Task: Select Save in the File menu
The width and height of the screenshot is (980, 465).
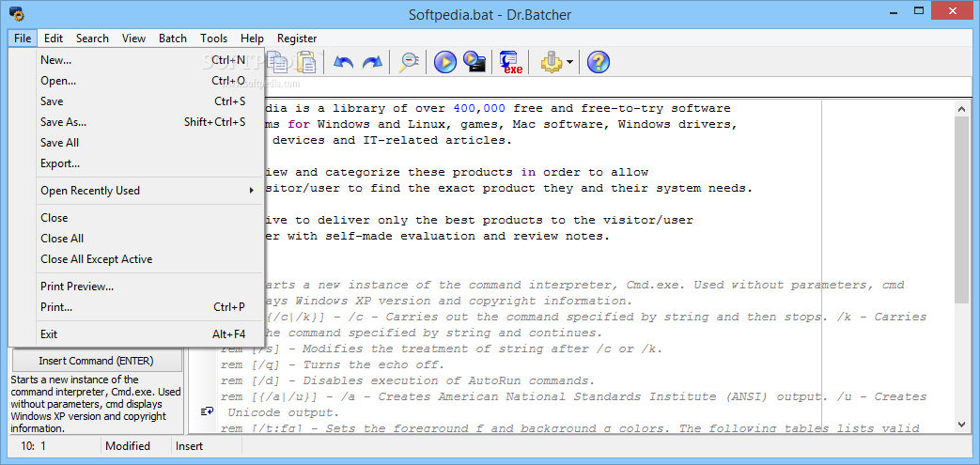Action: click(137, 101)
